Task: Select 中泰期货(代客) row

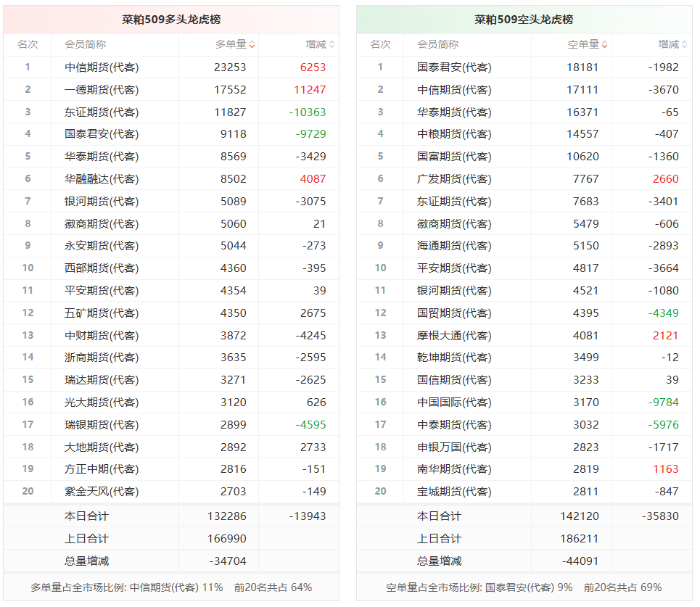Action: pos(524,424)
